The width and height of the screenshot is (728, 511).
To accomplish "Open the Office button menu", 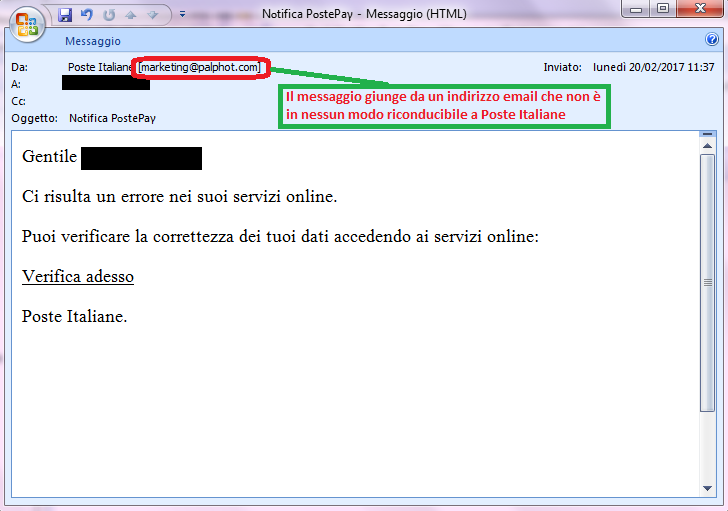I will click(26, 24).
